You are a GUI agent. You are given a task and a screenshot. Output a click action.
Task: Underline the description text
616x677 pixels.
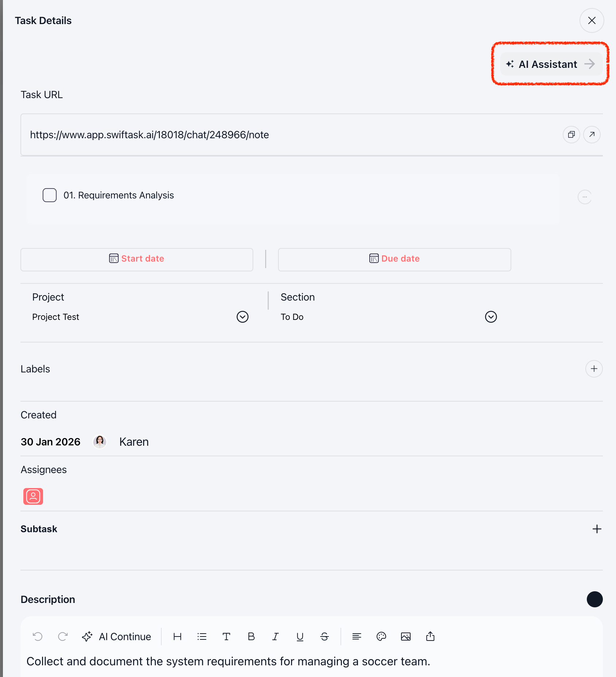[300, 637]
